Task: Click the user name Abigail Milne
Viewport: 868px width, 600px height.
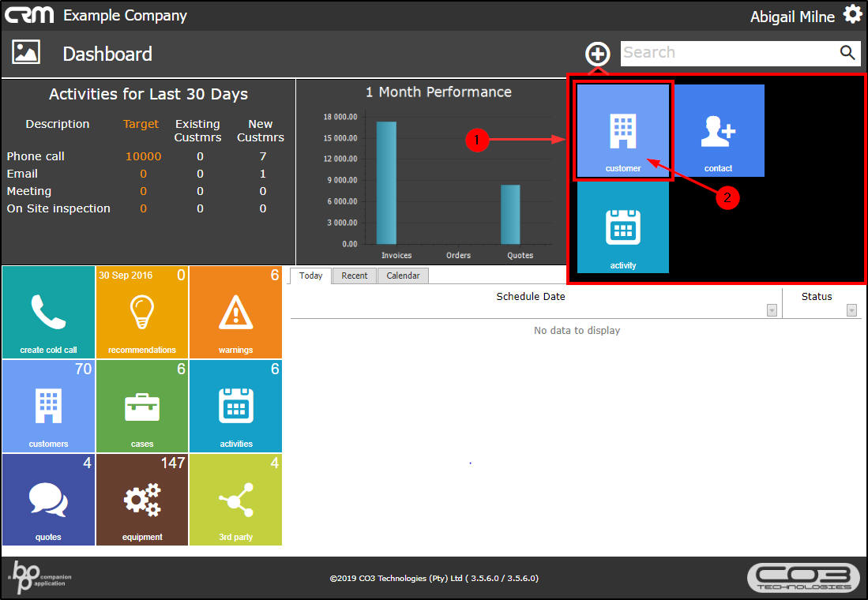Action: click(x=792, y=17)
